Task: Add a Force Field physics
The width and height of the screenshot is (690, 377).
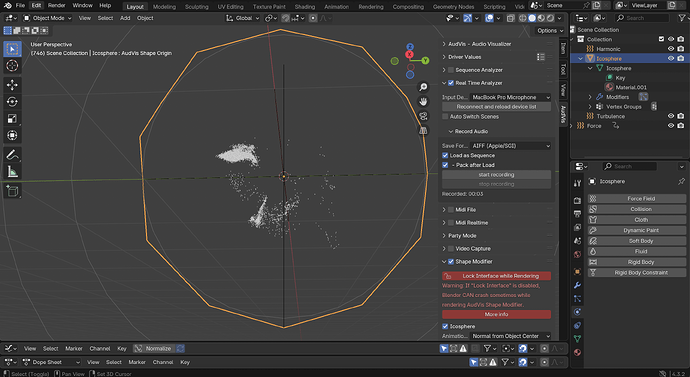Action: click(x=637, y=198)
